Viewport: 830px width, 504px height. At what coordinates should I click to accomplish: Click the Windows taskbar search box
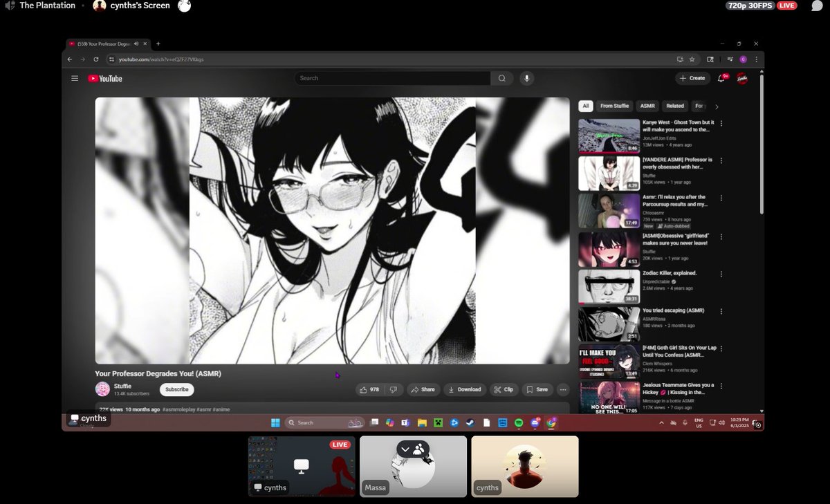(x=325, y=422)
